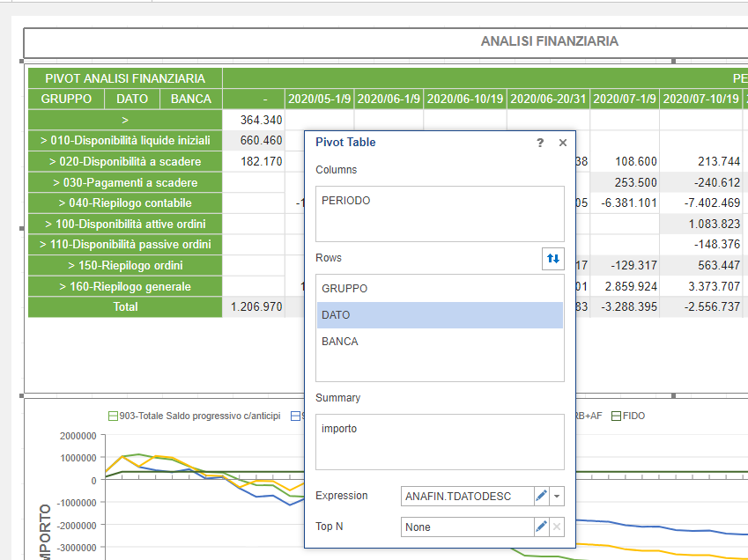Toggle 903-Totale Saldo progressivo legend series
Screen dimensions: 748x560
194,416
